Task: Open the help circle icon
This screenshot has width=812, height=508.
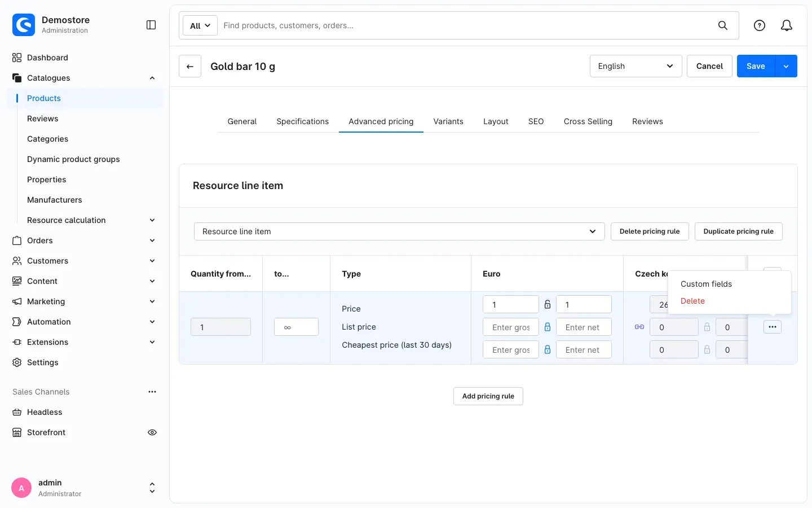Action: tap(760, 25)
